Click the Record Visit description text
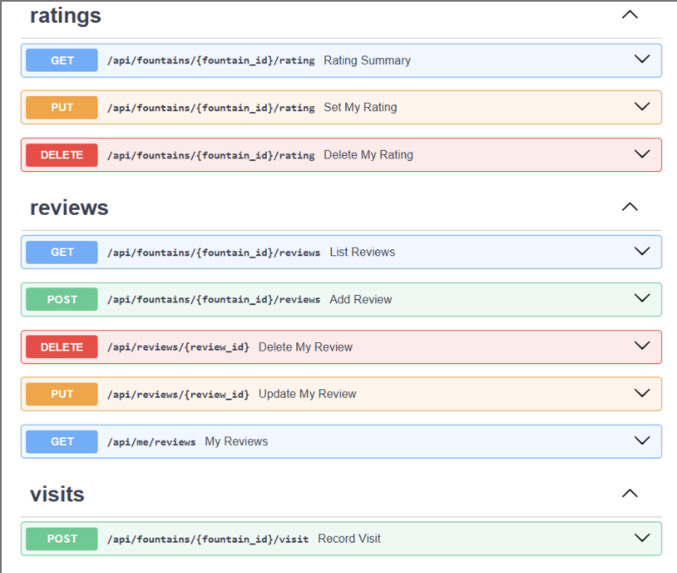The height and width of the screenshot is (573, 677). pos(349,538)
